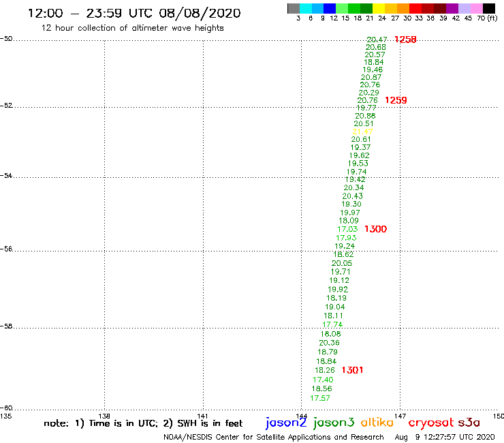Viewport: 504px width, 443px height.
Task: Click the red time marker 1300
Action: (x=375, y=229)
